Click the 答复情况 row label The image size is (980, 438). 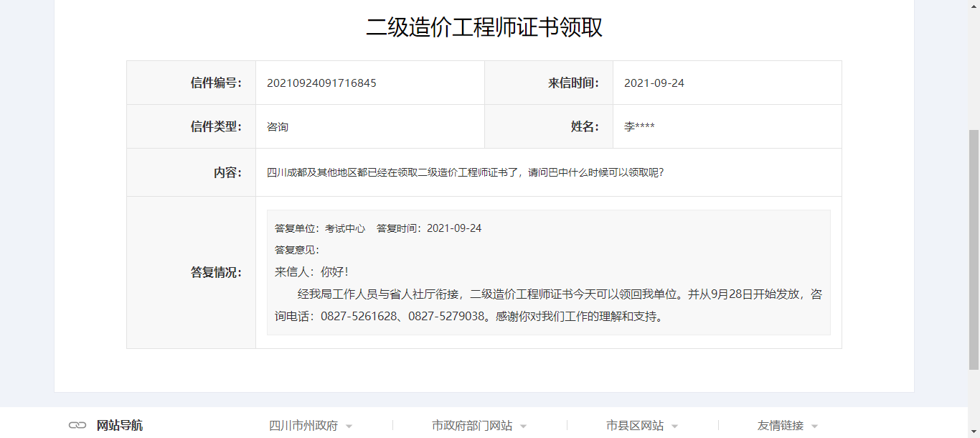pos(216,273)
